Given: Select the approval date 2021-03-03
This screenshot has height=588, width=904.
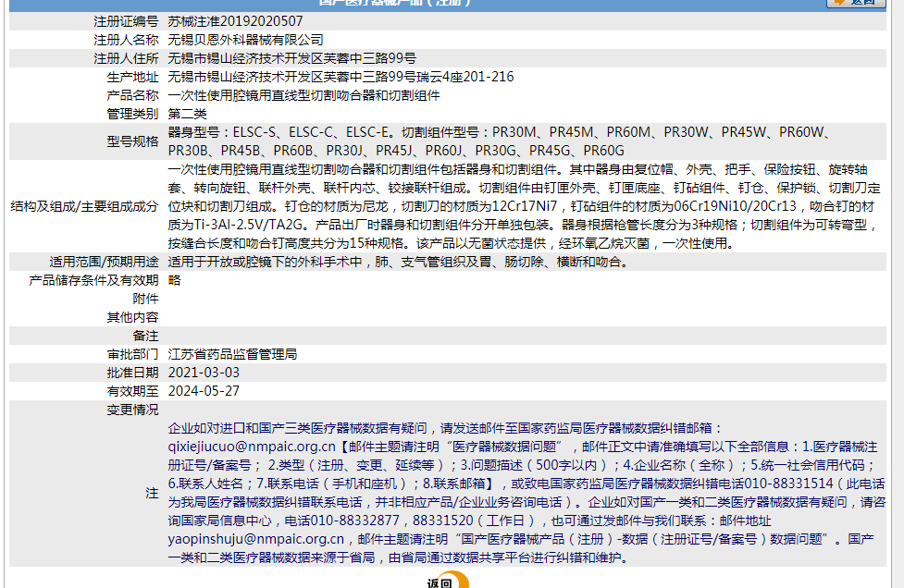Looking at the screenshot, I should pyautogui.click(x=204, y=372).
